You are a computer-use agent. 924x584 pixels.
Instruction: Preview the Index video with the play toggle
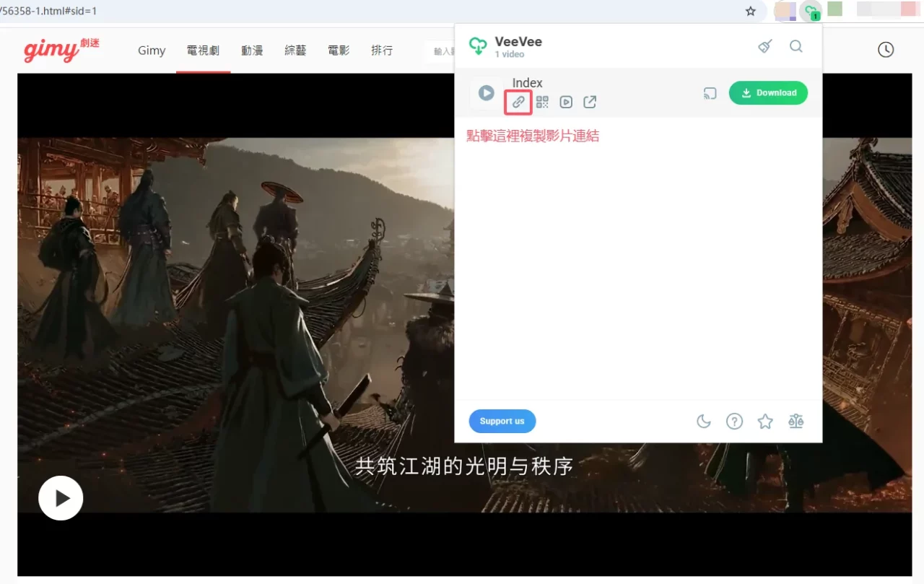click(x=486, y=92)
